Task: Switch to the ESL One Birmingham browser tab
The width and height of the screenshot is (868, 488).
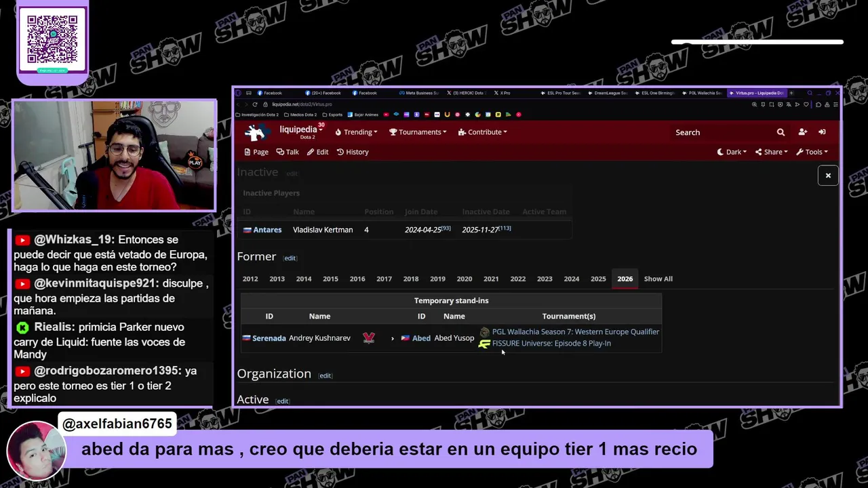Action: coord(654,93)
